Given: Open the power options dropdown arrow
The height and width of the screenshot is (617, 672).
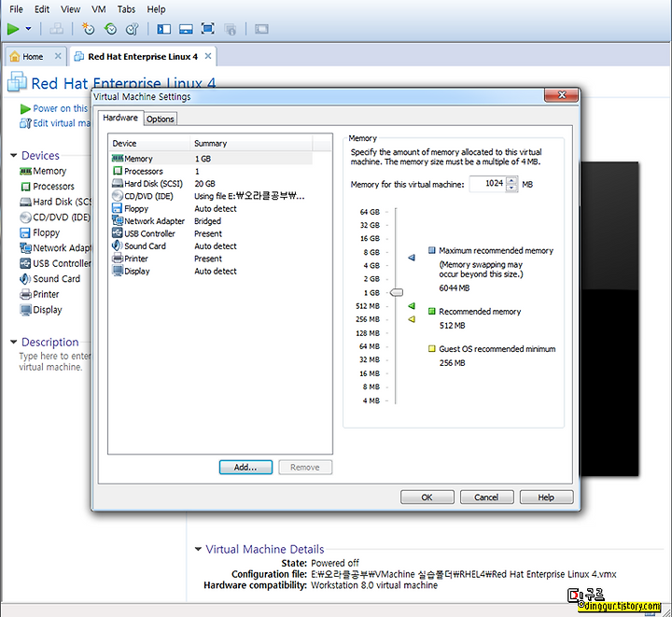Looking at the screenshot, I should [28, 29].
